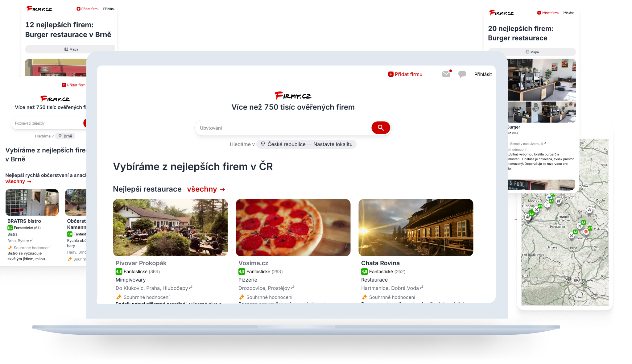Viewport: 632px width, 364px height.
Task: Click Firmy.cz logo in top-left Brno window
Action: coord(39,9)
